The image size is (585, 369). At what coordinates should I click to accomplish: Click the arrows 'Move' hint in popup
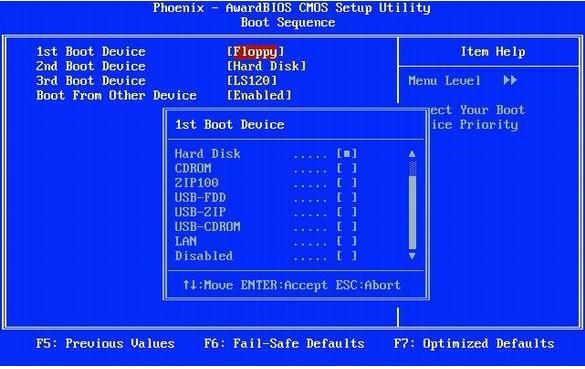(x=208, y=285)
